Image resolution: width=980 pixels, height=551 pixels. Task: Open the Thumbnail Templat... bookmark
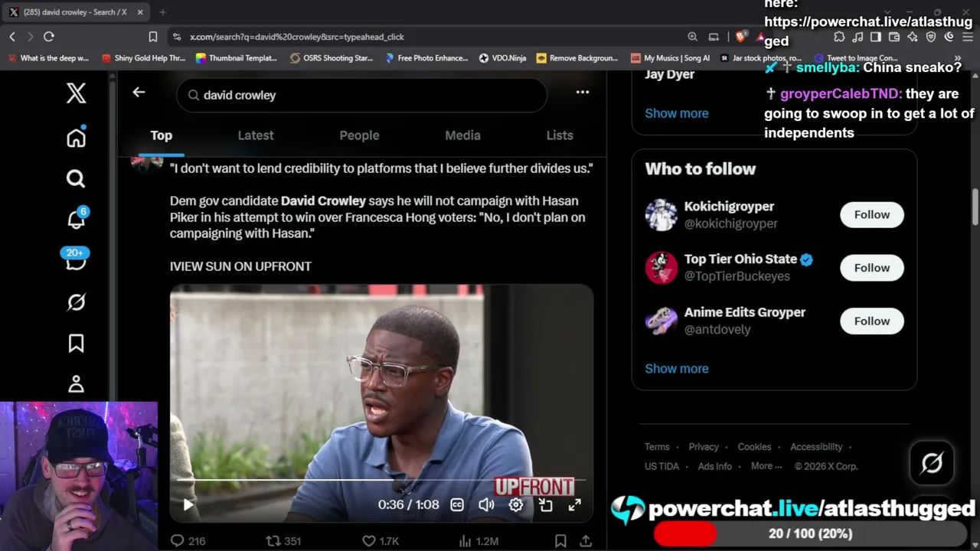236,58
